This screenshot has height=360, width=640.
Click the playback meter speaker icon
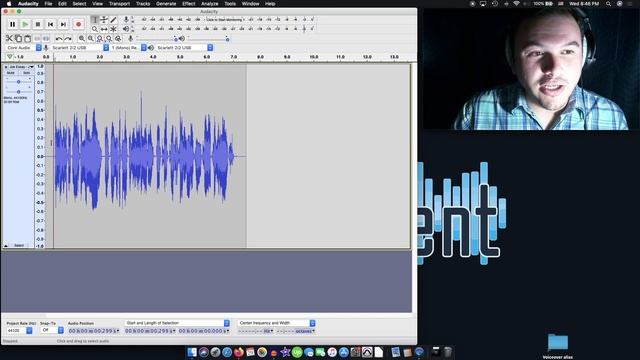tap(126, 29)
